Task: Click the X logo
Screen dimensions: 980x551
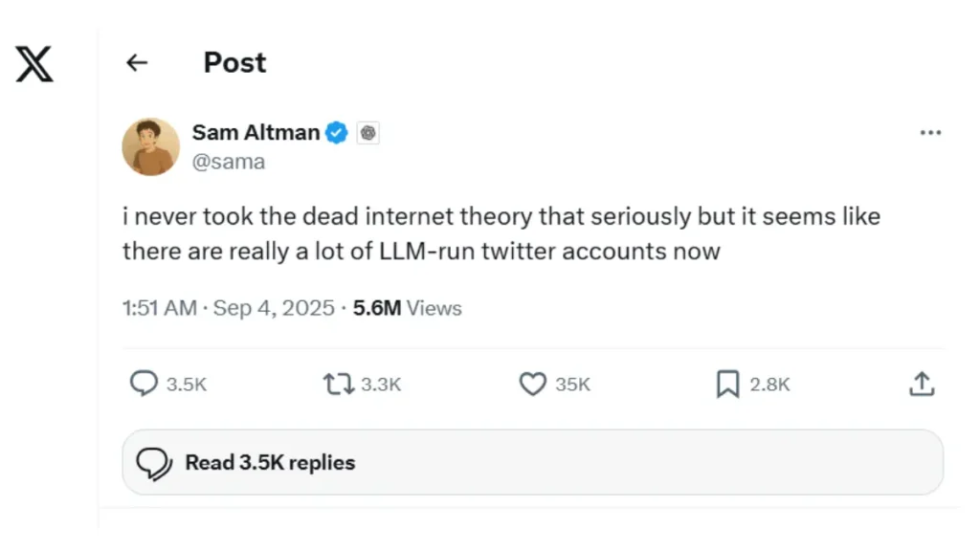Action: pos(34,64)
